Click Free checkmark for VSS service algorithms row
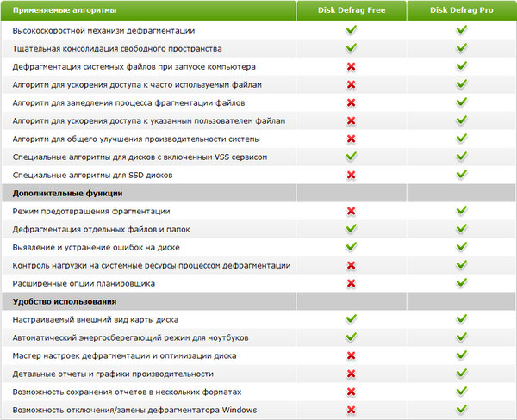Screen dimensions: 517x420 tap(351, 157)
